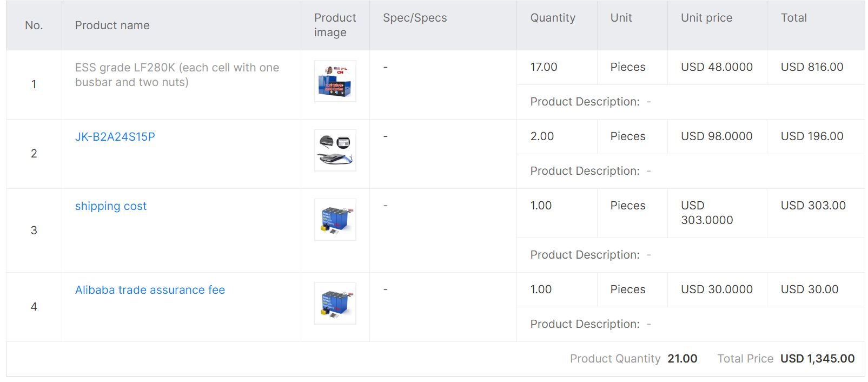This screenshot has height=382, width=868.
Task: Open the Alibaba trade assurance fee thumbnail
Action: tap(335, 304)
